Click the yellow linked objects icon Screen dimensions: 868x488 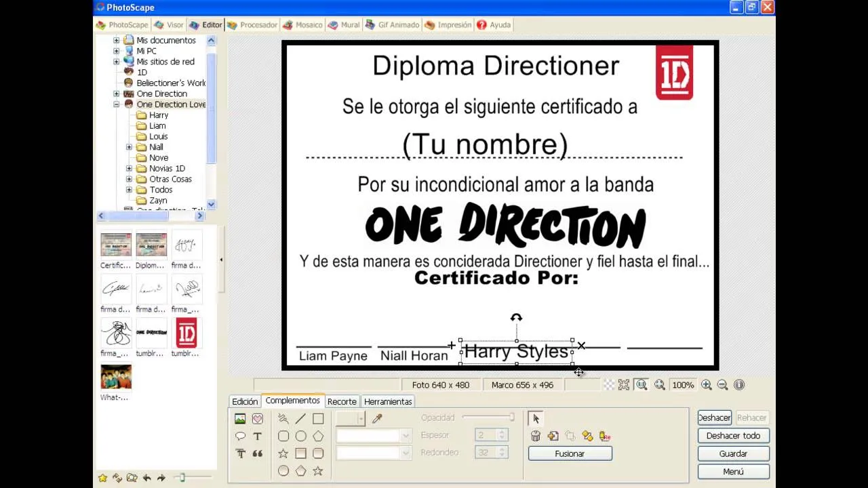(587, 436)
